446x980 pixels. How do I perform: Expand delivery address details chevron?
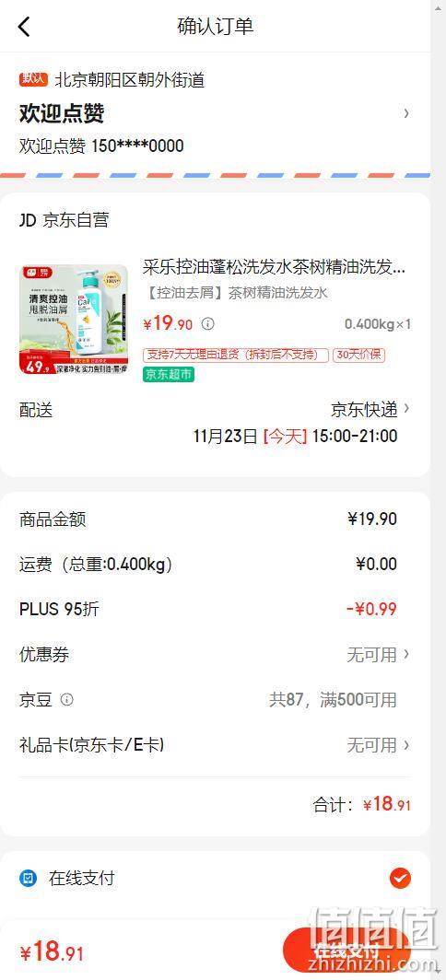pyautogui.click(x=406, y=113)
